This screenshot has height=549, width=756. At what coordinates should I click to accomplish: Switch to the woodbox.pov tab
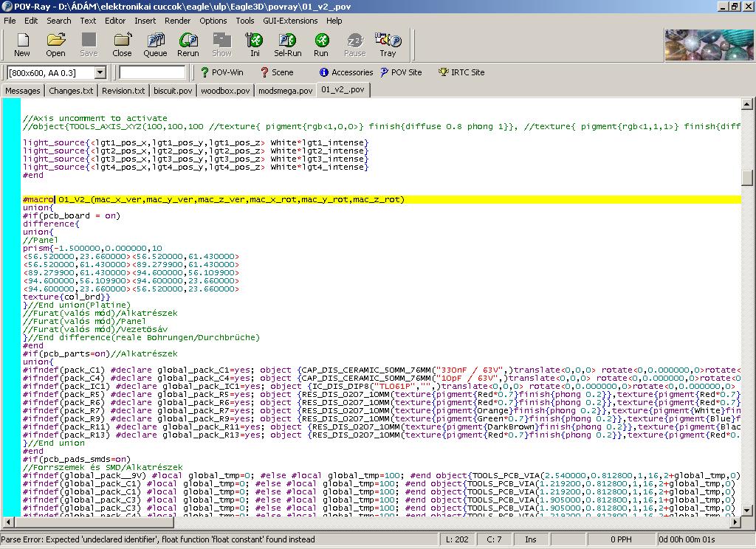pos(225,91)
